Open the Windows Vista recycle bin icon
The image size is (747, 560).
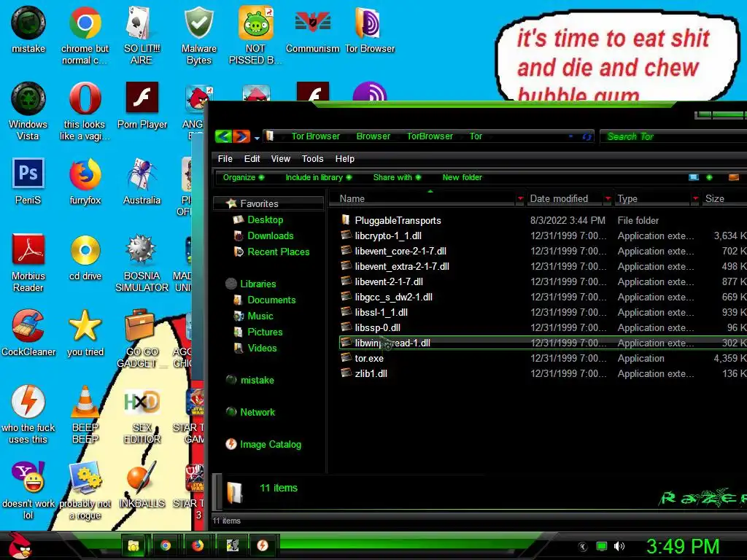28,112
